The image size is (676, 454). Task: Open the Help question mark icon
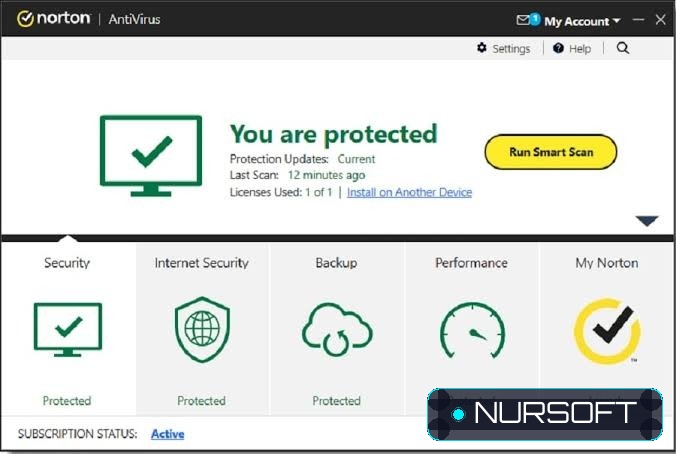558,48
